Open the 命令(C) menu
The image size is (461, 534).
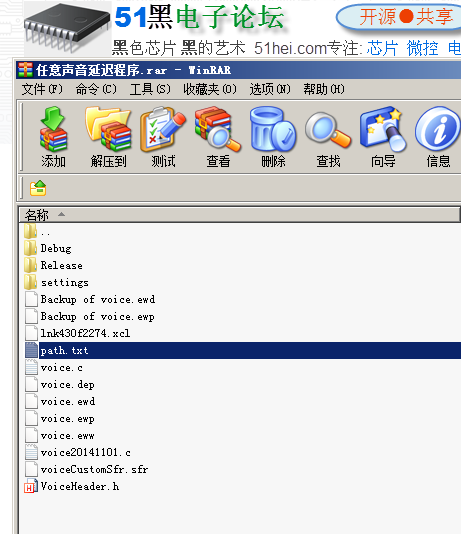[96, 89]
